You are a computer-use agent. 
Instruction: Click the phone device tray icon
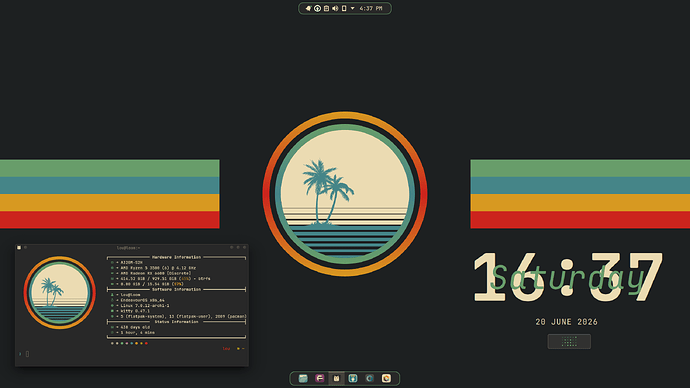344,8
